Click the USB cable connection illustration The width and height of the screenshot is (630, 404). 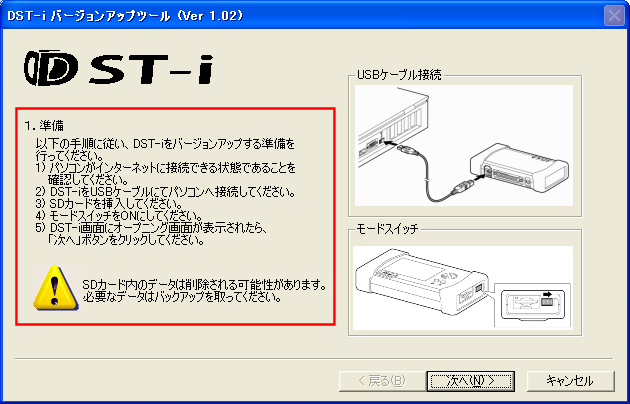pyautogui.click(x=464, y=145)
